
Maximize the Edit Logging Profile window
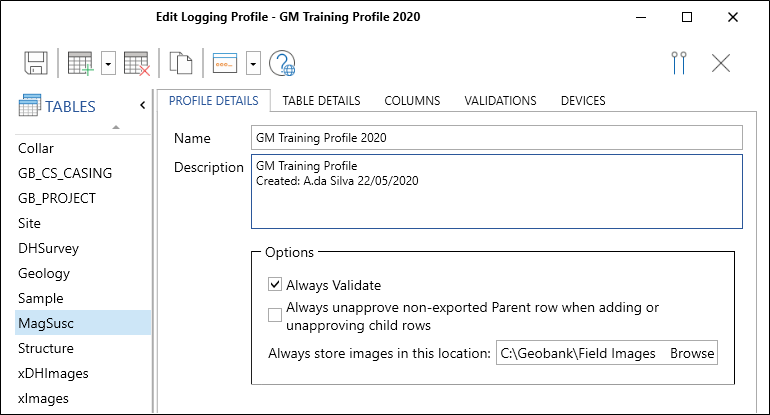(x=687, y=17)
